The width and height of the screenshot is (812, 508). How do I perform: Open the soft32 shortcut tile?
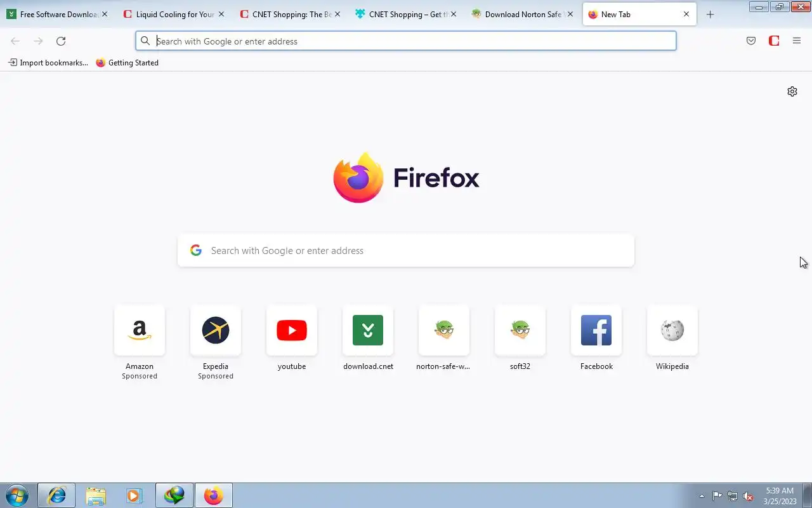pos(520,330)
